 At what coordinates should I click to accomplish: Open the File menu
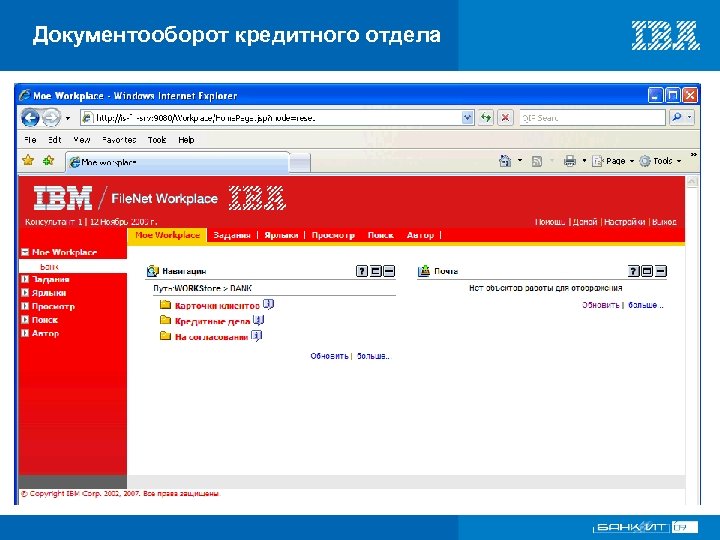[30, 140]
